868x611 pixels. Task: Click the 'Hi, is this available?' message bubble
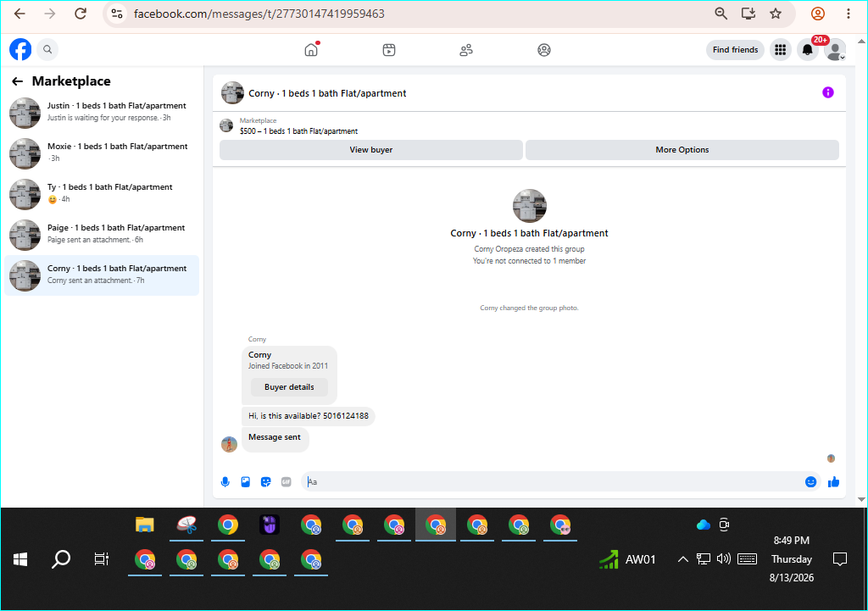309,416
